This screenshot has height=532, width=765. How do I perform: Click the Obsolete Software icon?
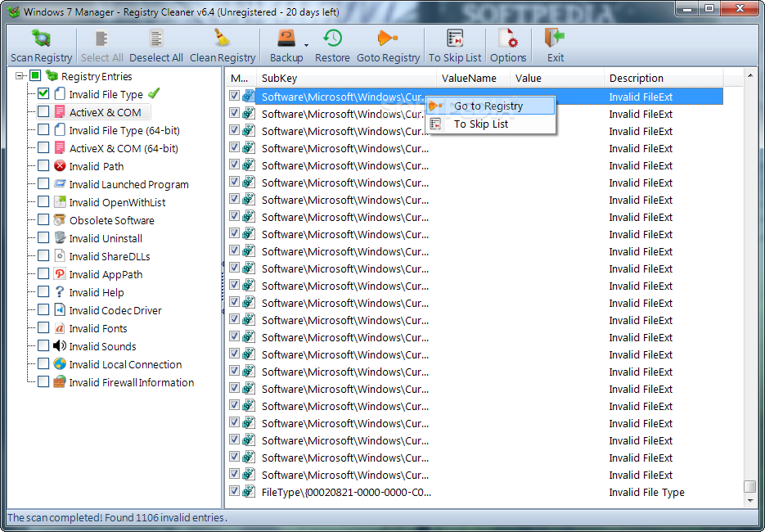[60, 220]
